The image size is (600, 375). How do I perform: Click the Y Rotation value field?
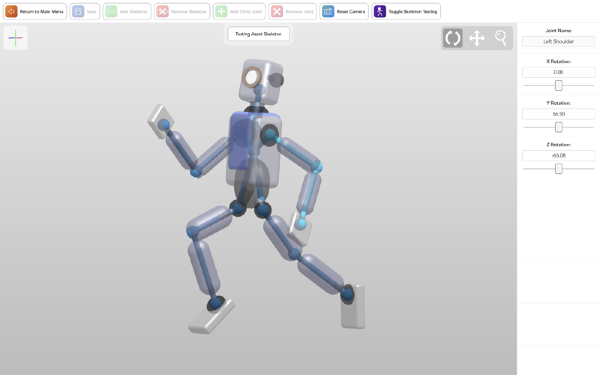pyautogui.click(x=558, y=114)
